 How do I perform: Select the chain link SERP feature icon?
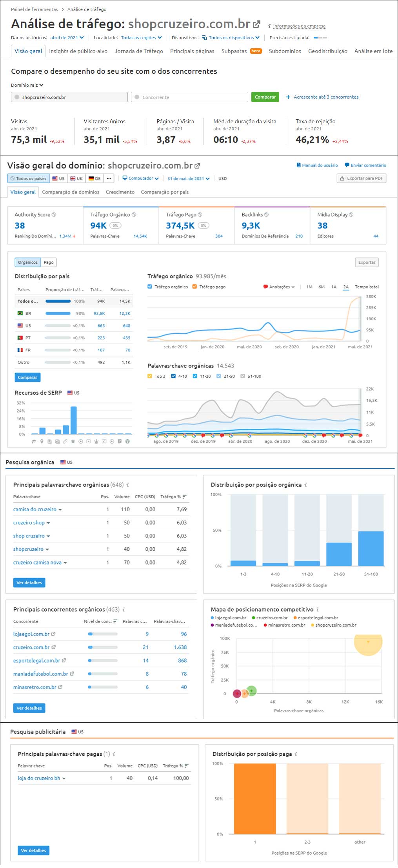(65, 442)
